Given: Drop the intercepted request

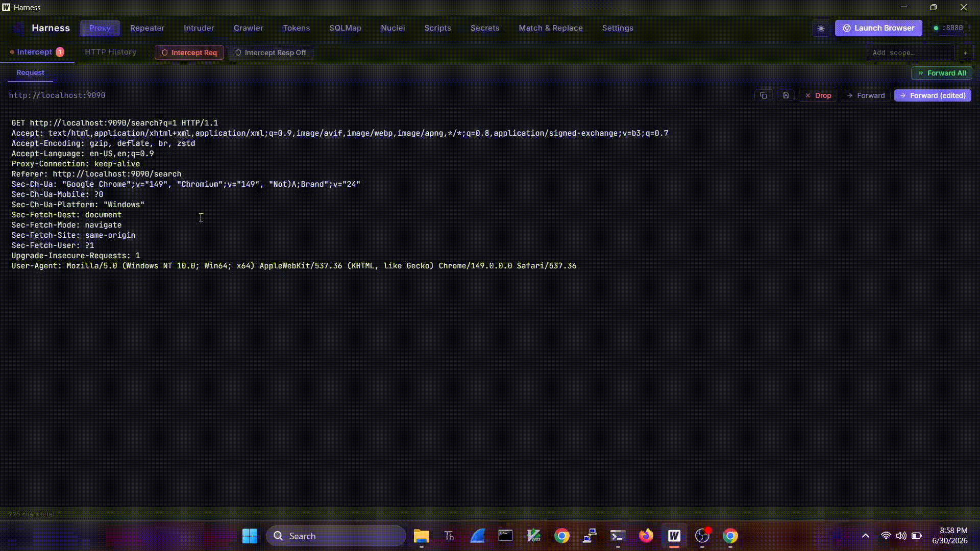Looking at the screenshot, I should click(x=818, y=95).
